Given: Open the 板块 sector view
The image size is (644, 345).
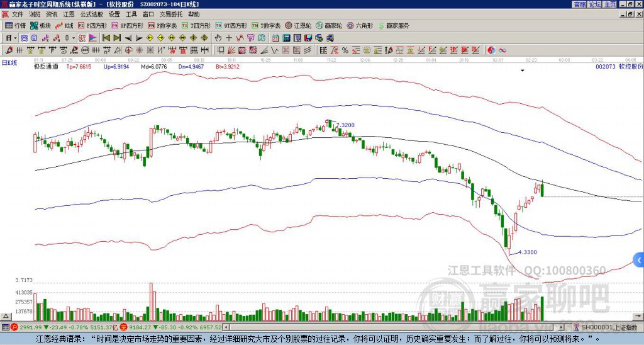Looking at the screenshot, I should pyautogui.click(x=40, y=25).
